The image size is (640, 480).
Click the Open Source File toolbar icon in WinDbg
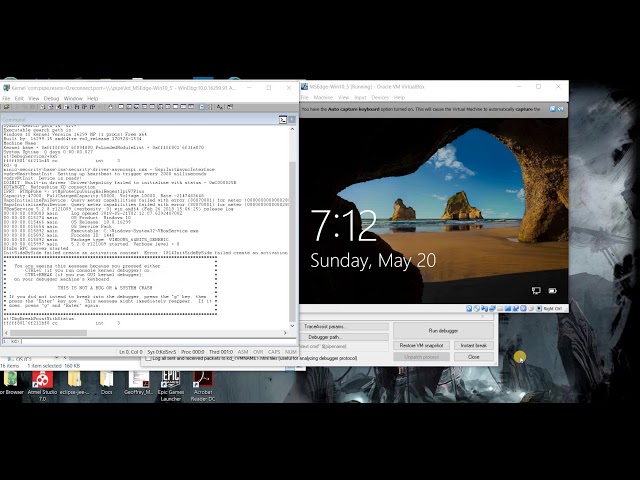[x=6, y=107]
